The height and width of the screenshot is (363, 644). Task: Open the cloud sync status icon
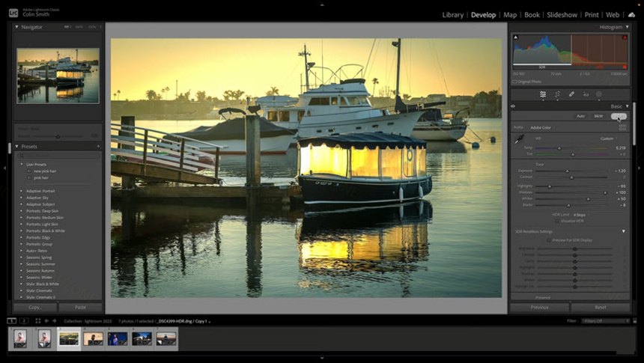(632, 15)
